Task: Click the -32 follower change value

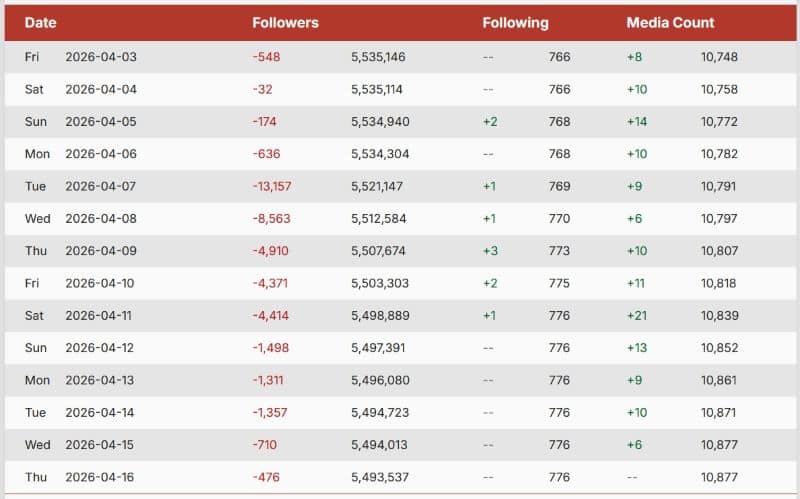Action: [x=263, y=89]
